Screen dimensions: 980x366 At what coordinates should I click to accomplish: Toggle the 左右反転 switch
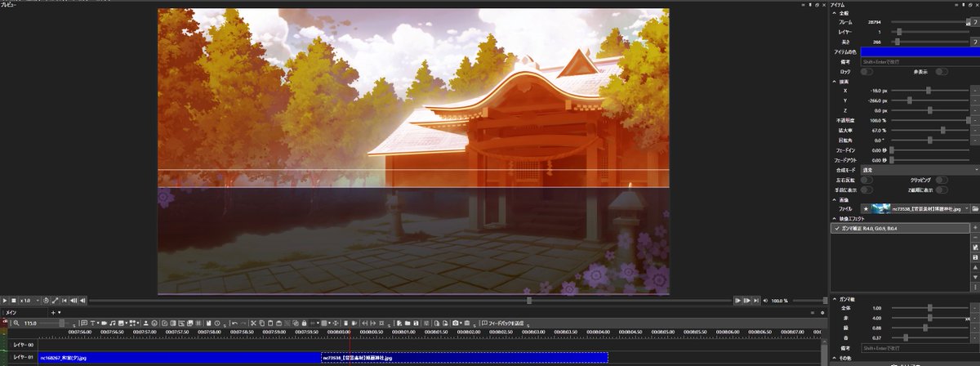[x=866, y=180]
